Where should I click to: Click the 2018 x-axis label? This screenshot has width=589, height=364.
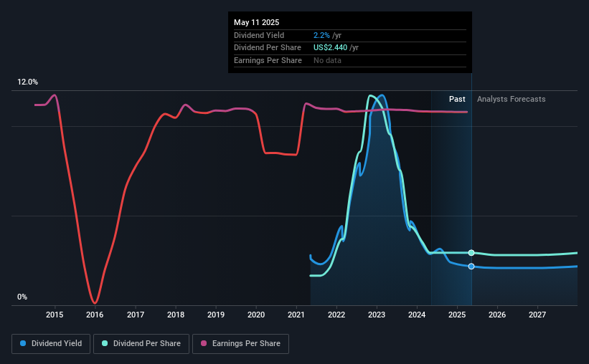point(176,315)
